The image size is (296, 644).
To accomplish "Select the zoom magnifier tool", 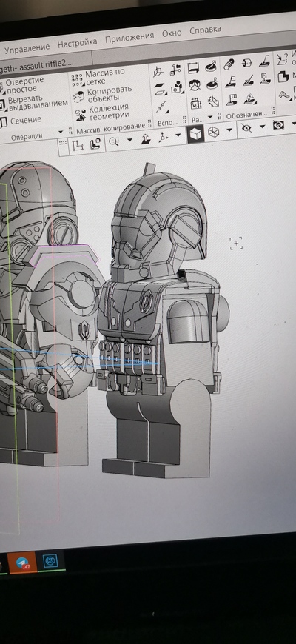I will pos(114,141).
